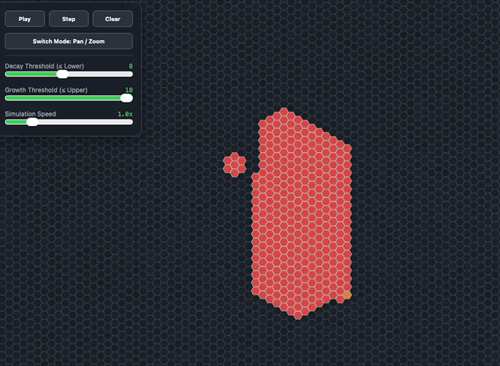Click the Simulation Speed text label
500x366 pixels.
click(30, 114)
